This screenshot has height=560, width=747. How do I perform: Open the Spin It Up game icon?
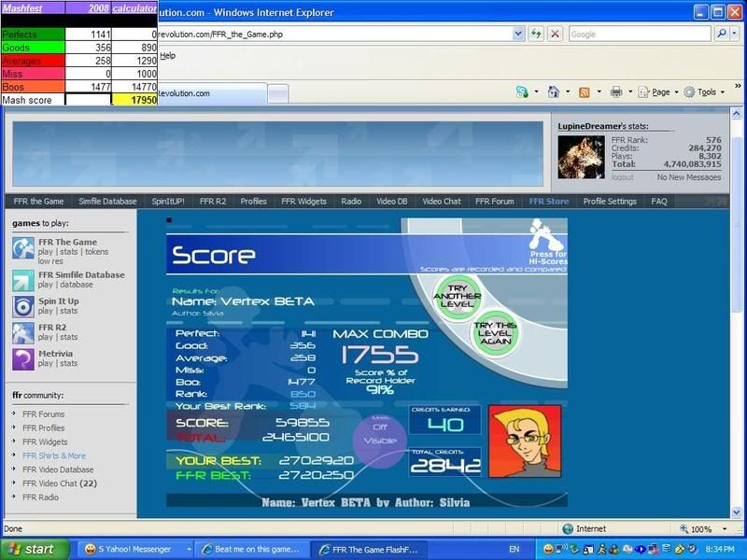[23, 306]
